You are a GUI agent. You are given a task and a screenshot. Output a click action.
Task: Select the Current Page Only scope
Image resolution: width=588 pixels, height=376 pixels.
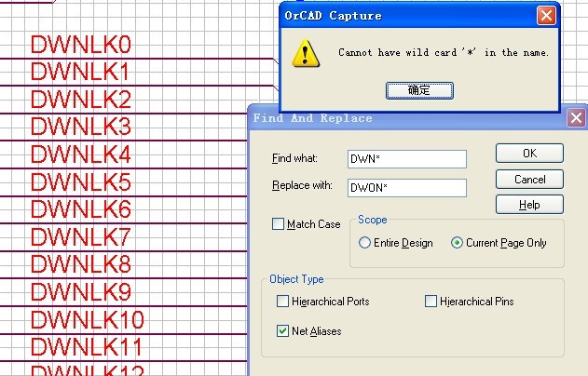[457, 243]
